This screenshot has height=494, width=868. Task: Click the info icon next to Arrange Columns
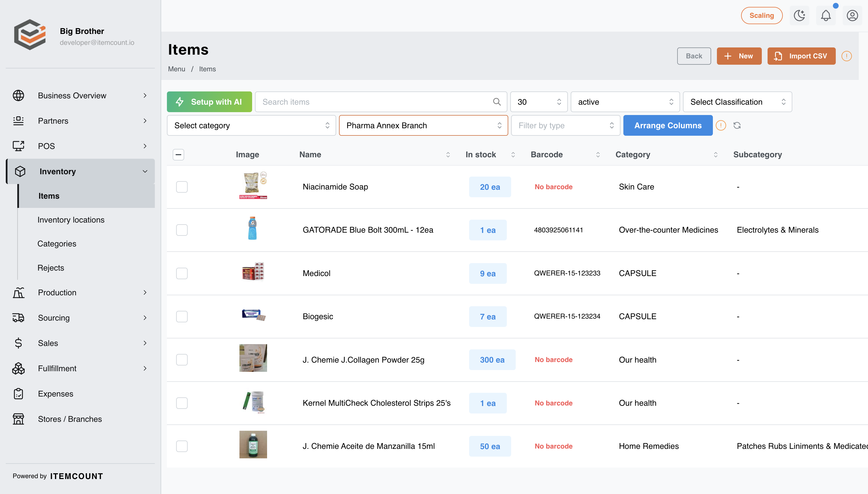[x=721, y=126]
